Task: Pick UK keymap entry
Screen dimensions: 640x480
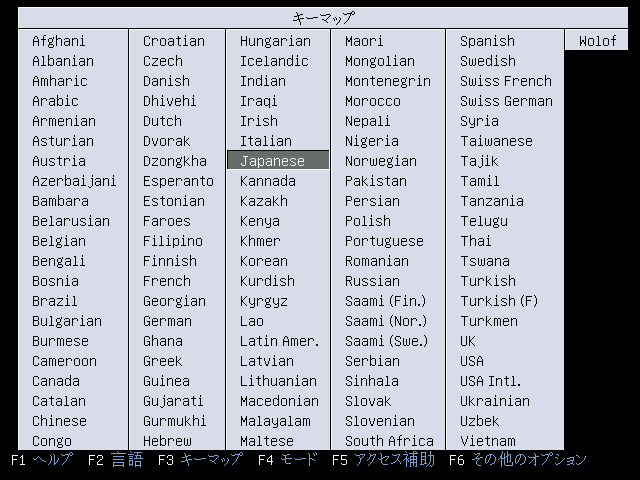Action: (468, 341)
